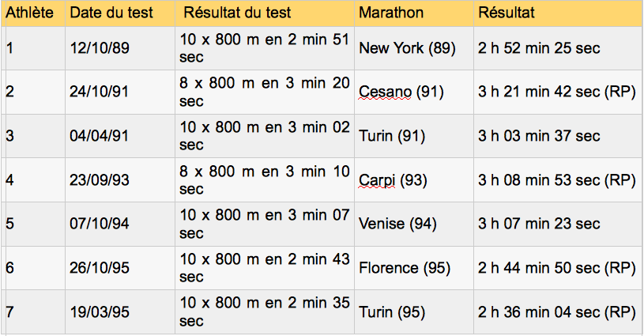
Task: Click test result 10 x 800 m en 2 min 43 sec
Action: click(264, 268)
